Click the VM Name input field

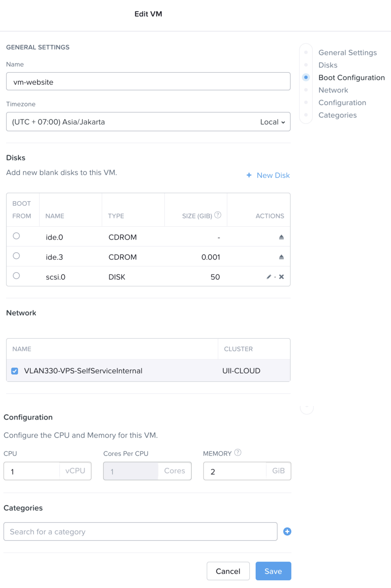pyautogui.click(x=148, y=82)
